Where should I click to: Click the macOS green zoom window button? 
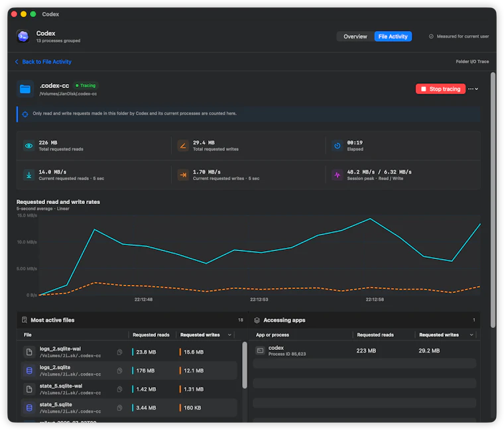pyautogui.click(x=32, y=14)
